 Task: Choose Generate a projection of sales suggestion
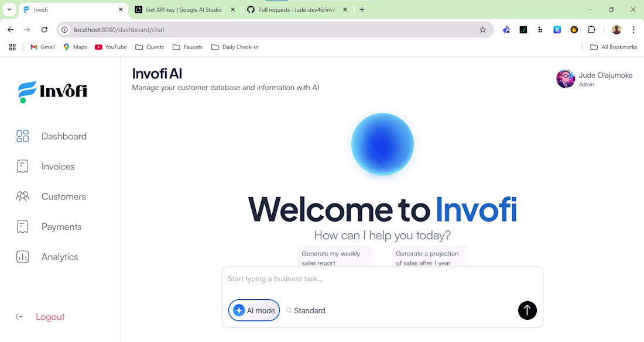pyautogui.click(x=429, y=258)
